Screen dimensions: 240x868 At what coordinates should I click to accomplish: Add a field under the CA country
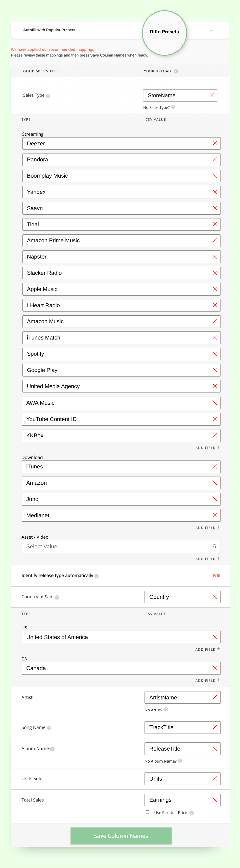208,680
